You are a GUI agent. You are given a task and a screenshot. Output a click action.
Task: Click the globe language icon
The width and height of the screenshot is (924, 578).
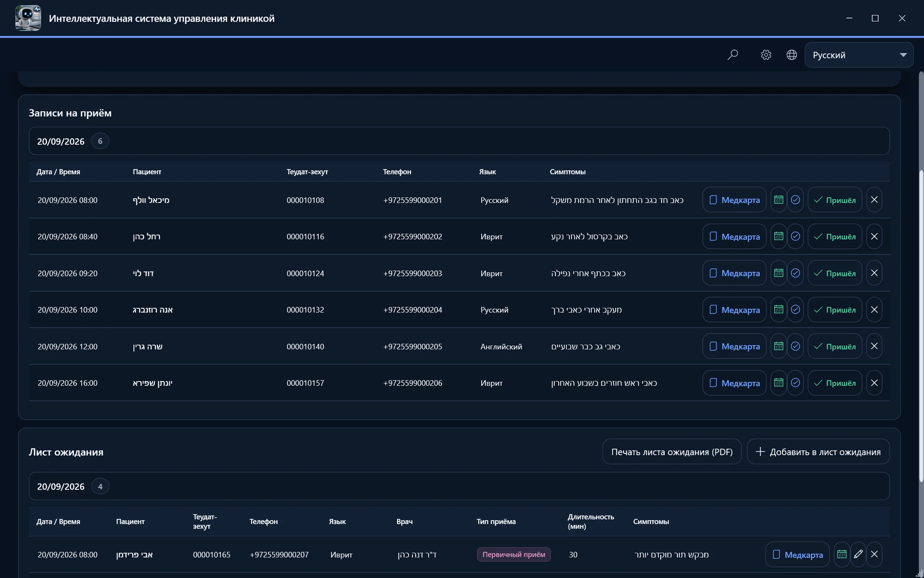tap(791, 55)
